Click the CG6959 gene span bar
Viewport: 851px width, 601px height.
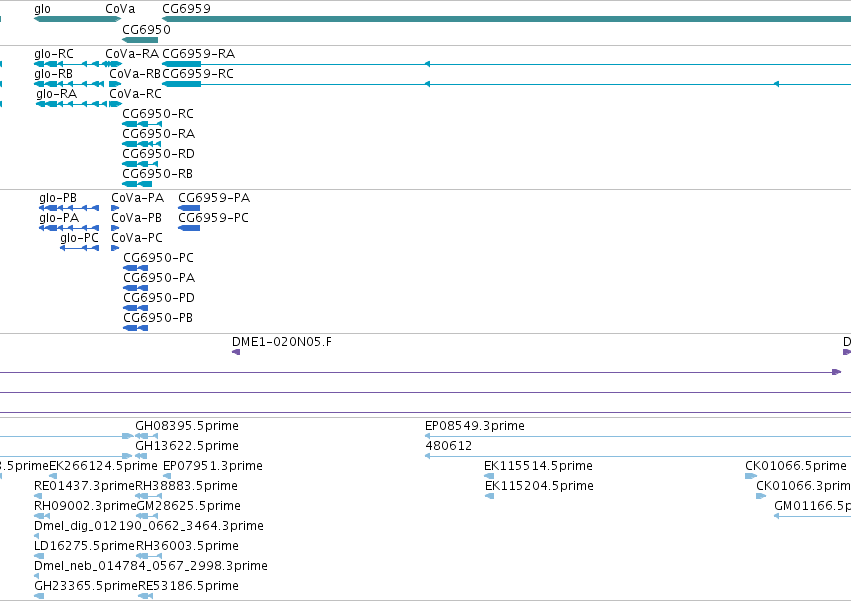(506, 19)
